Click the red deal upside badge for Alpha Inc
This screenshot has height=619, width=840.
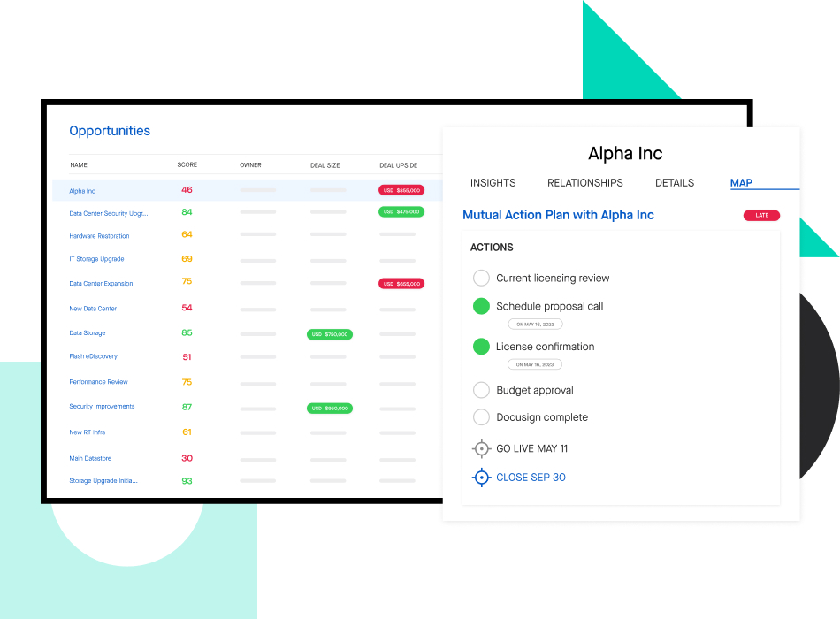point(401,190)
